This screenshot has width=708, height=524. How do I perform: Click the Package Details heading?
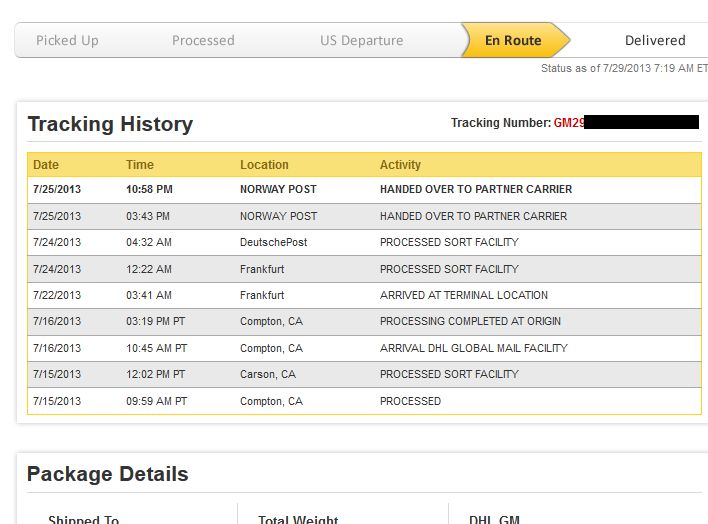[x=107, y=474]
